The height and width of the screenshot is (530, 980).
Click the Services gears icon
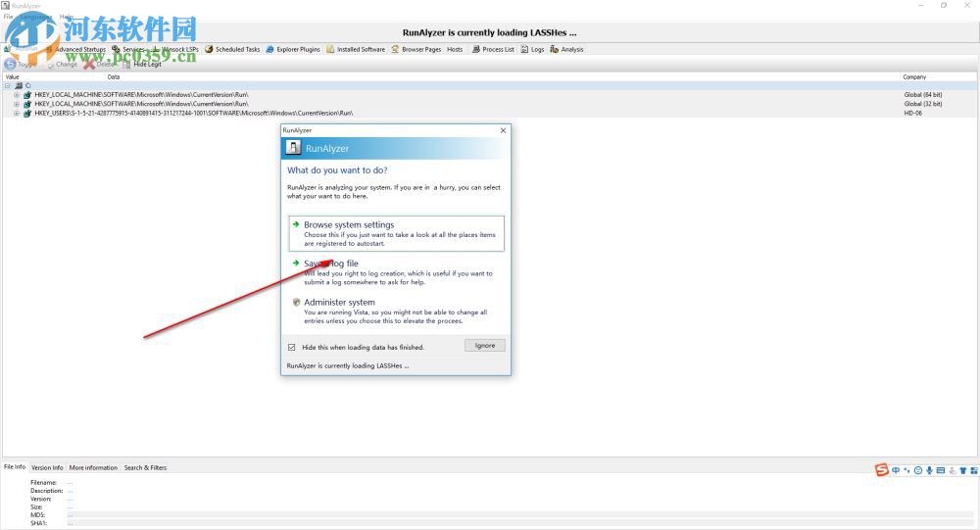[117, 49]
